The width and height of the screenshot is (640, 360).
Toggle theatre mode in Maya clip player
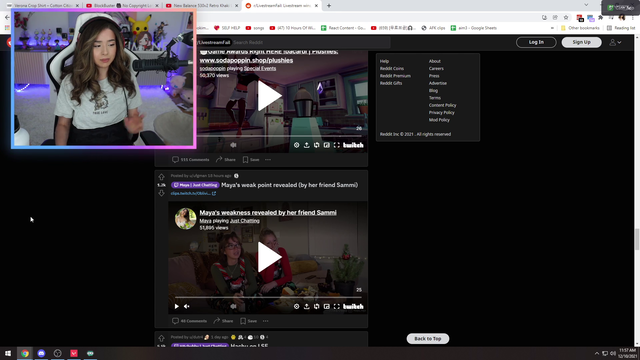click(x=327, y=306)
